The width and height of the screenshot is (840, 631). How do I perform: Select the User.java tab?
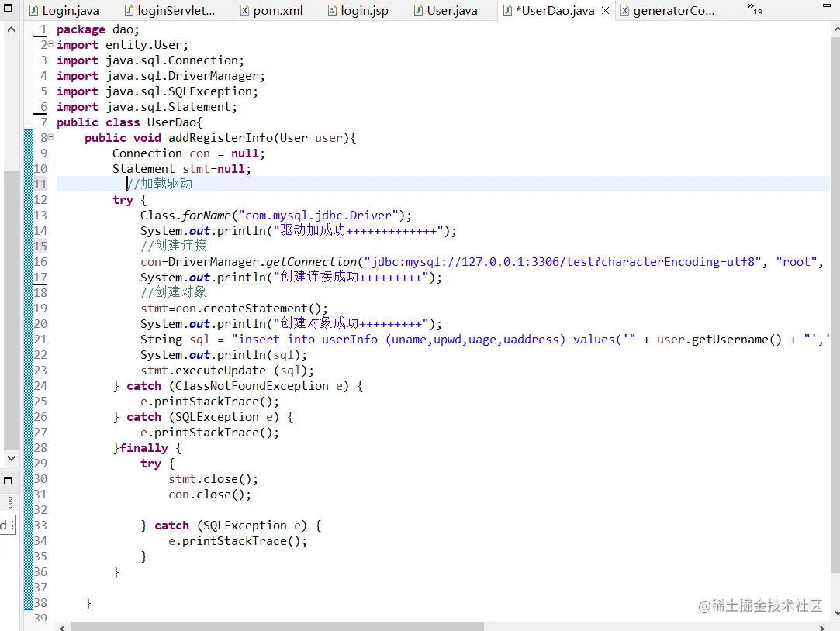pos(446,10)
